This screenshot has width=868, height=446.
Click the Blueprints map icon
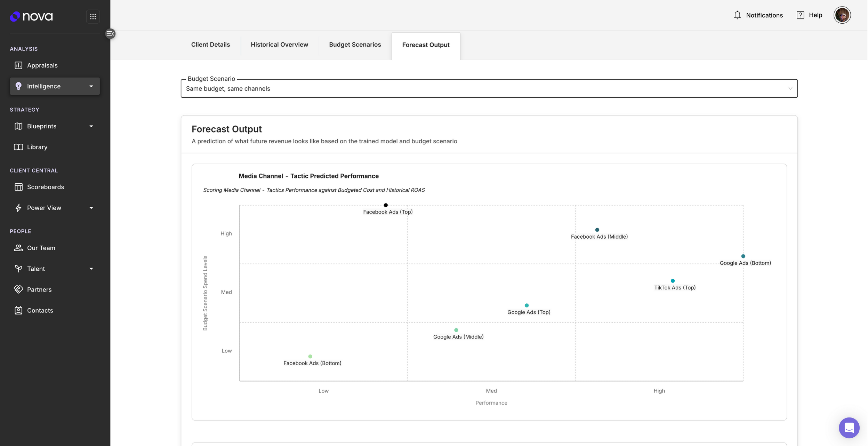point(18,126)
